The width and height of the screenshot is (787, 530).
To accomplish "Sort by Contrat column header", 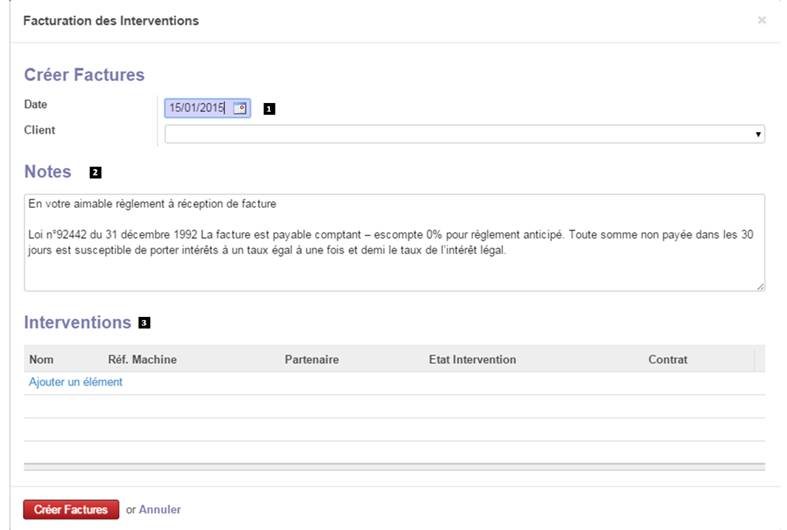I will pos(668,359).
